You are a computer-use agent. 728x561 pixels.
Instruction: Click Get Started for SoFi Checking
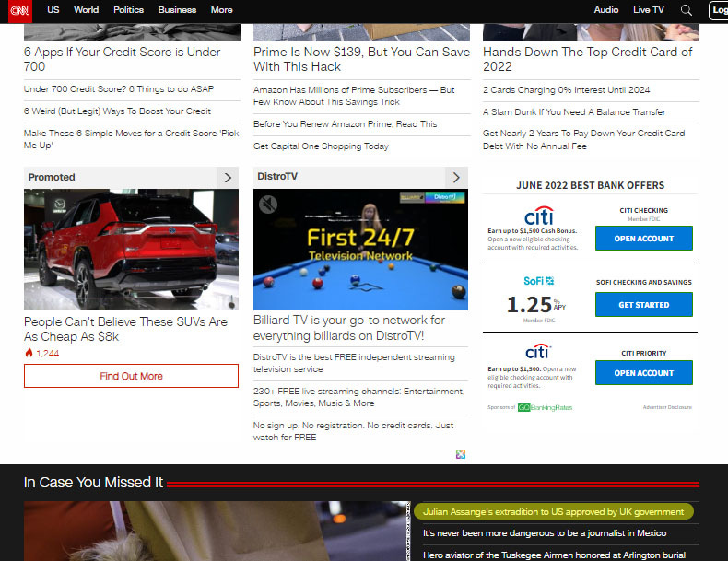click(644, 305)
